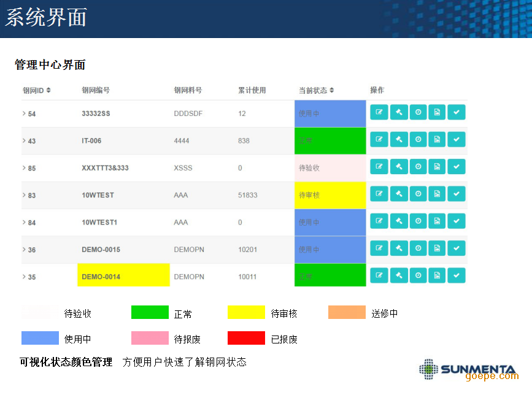Click the gavel icon for DEMO-0014

[399, 275]
